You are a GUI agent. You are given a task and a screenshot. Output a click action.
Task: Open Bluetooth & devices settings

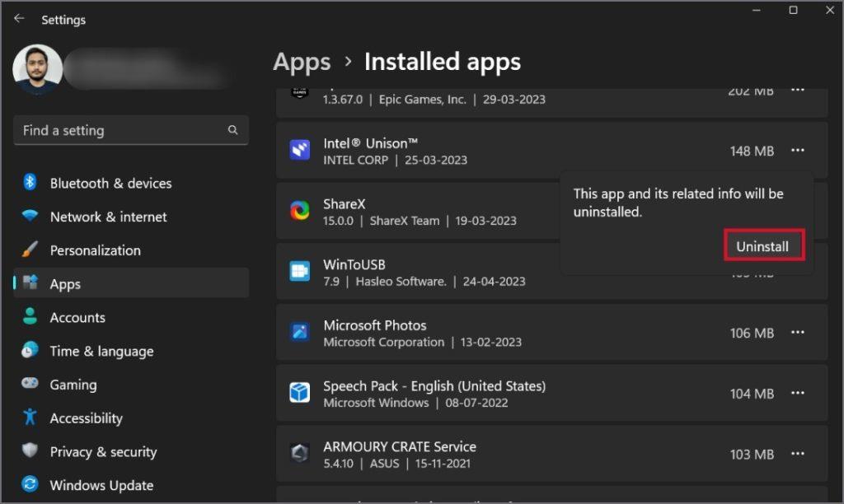click(131, 183)
